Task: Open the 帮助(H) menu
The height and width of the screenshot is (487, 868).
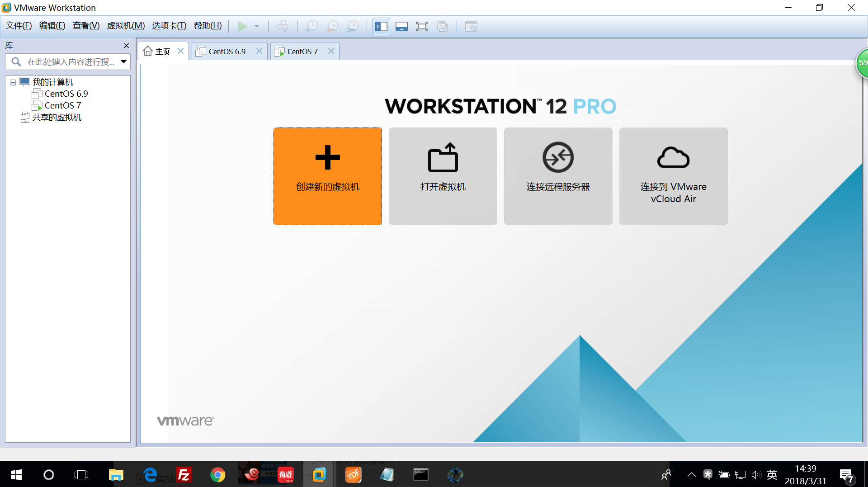Action: [x=208, y=26]
